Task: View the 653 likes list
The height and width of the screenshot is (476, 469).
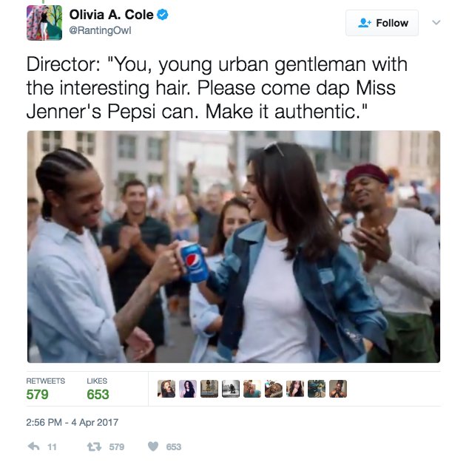Action: click(x=98, y=389)
